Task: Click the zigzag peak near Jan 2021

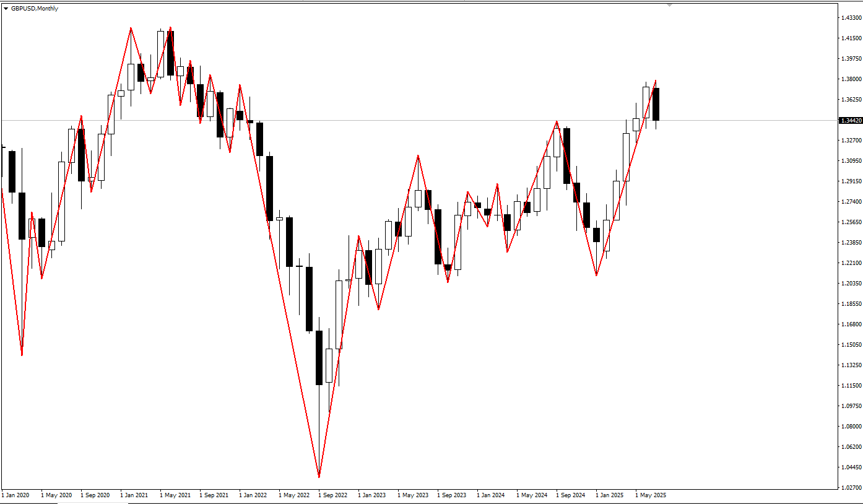Action: 131,28
